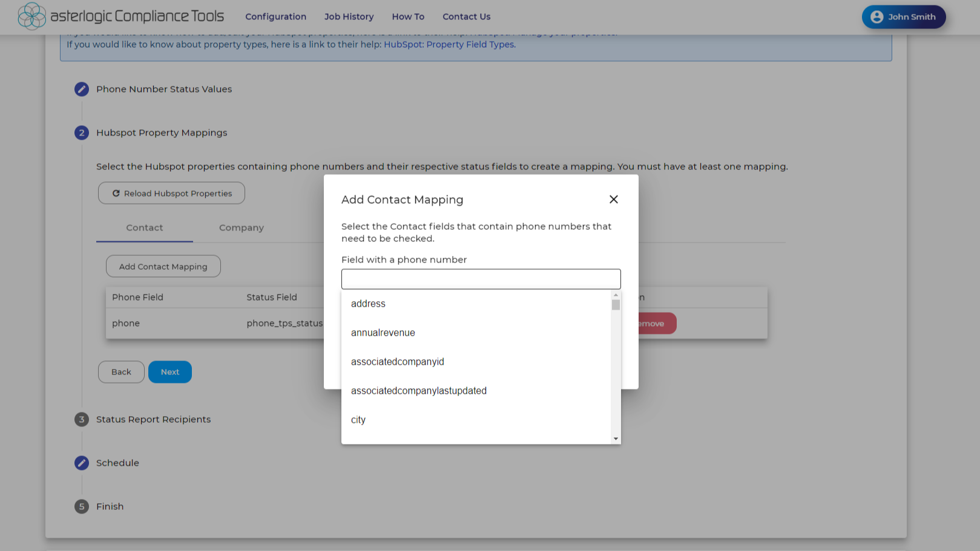
Task: Open the Job History menu
Action: coord(349,16)
